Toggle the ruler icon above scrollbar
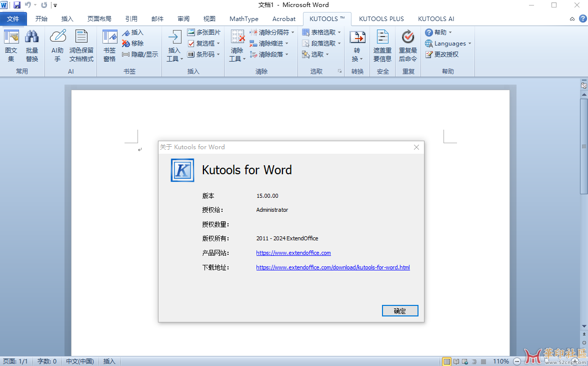 click(584, 85)
